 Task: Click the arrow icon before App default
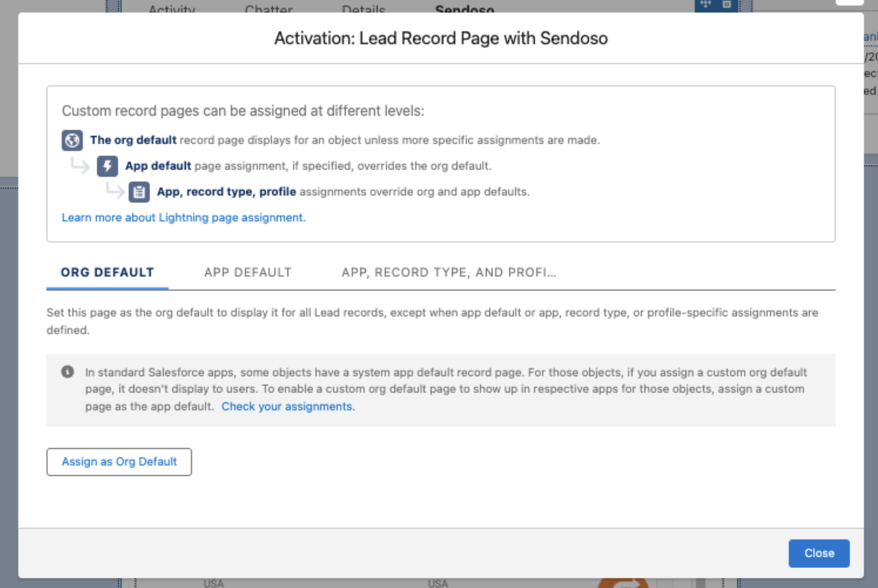coord(79,165)
